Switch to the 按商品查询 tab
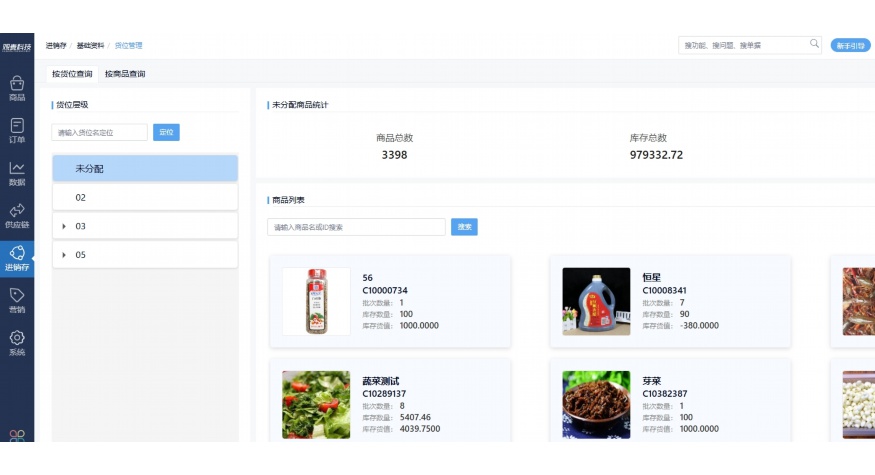 coord(125,74)
